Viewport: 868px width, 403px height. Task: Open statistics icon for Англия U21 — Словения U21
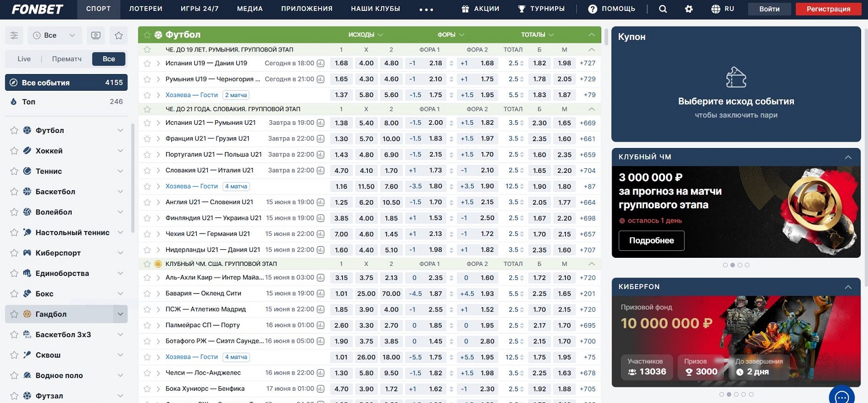click(321, 202)
